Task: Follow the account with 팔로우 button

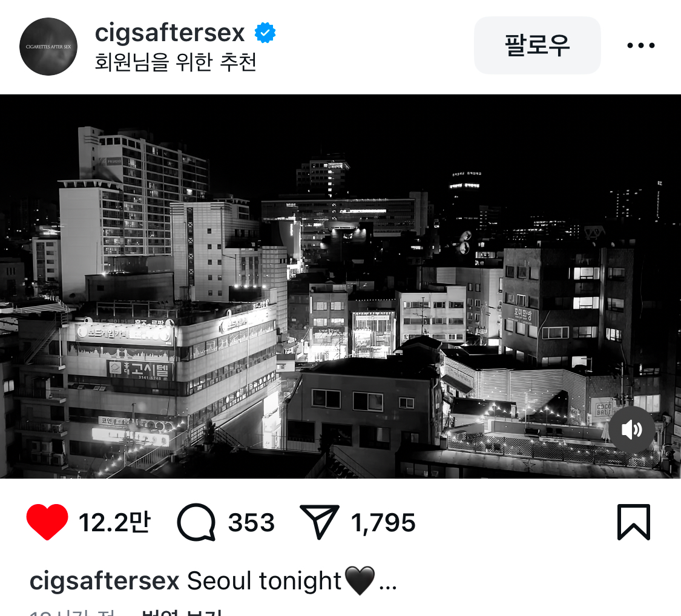Action: 538,45
